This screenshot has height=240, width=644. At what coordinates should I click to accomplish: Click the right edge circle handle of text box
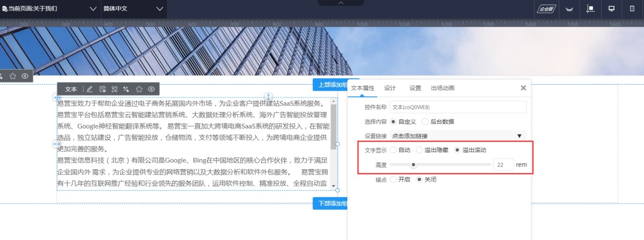click(338, 144)
